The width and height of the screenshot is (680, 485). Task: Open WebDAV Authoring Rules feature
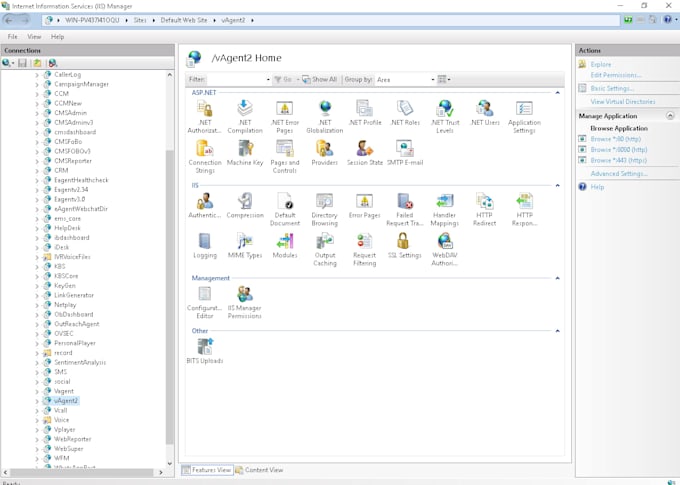coord(445,249)
